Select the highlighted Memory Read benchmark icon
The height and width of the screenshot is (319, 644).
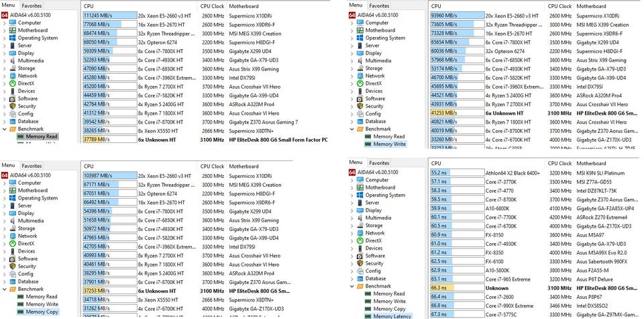(x=21, y=136)
